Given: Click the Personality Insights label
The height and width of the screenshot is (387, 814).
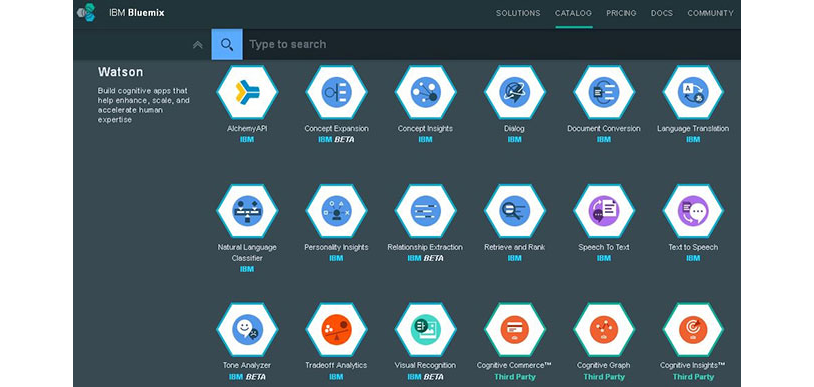Looking at the screenshot, I should 336,247.
